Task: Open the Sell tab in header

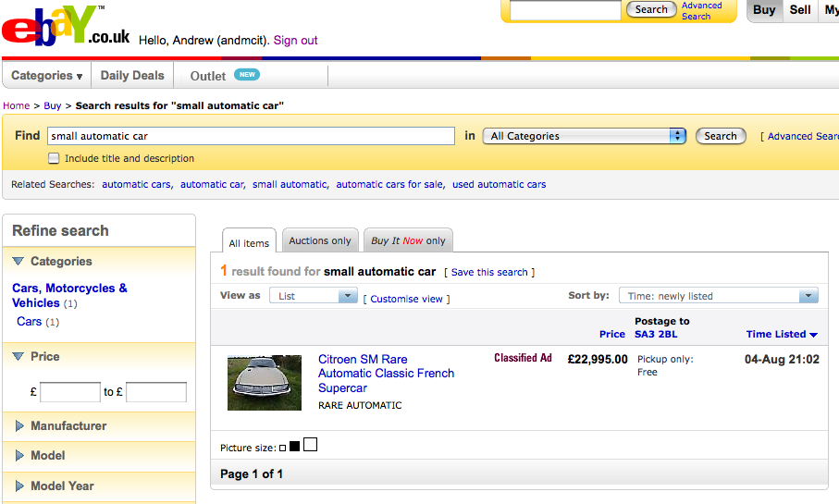Action: 800,9
